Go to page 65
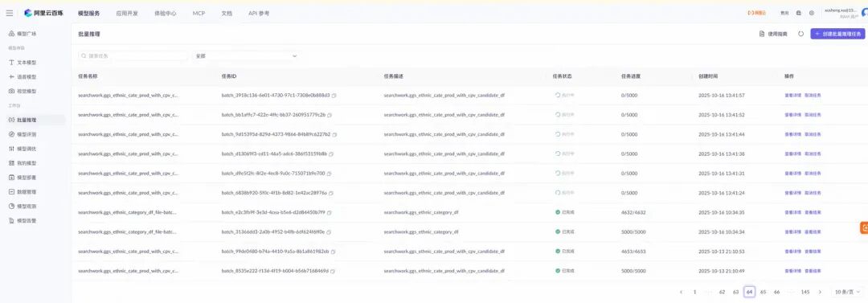Viewport: 868px width, 303px height. point(764,292)
